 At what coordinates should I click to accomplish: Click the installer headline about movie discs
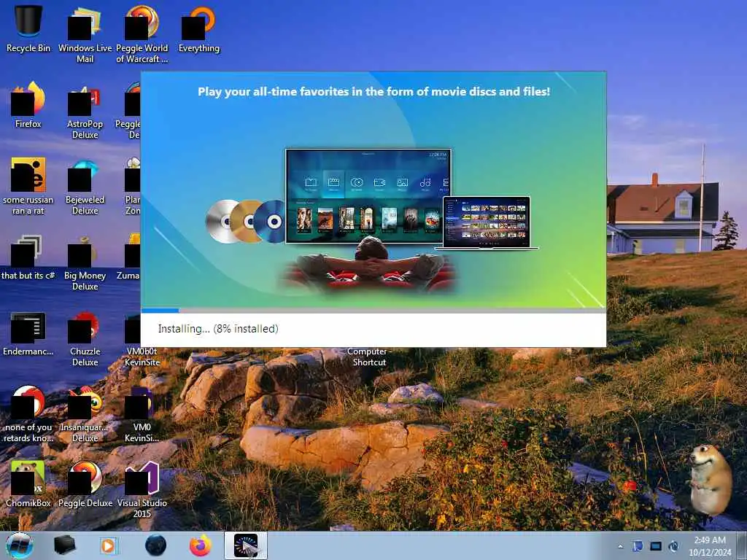(374, 91)
